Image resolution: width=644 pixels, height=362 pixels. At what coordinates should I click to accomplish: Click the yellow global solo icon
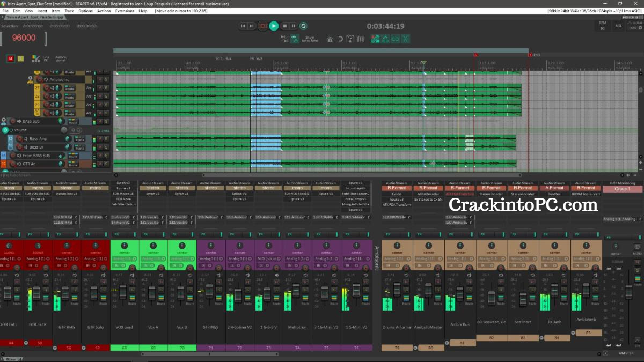click(21, 58)
